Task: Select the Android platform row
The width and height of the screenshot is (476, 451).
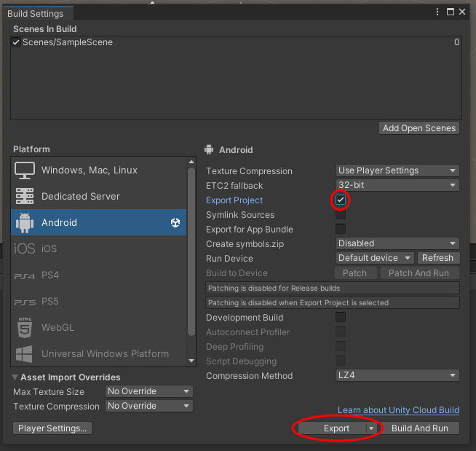Action: pos(99,222)
